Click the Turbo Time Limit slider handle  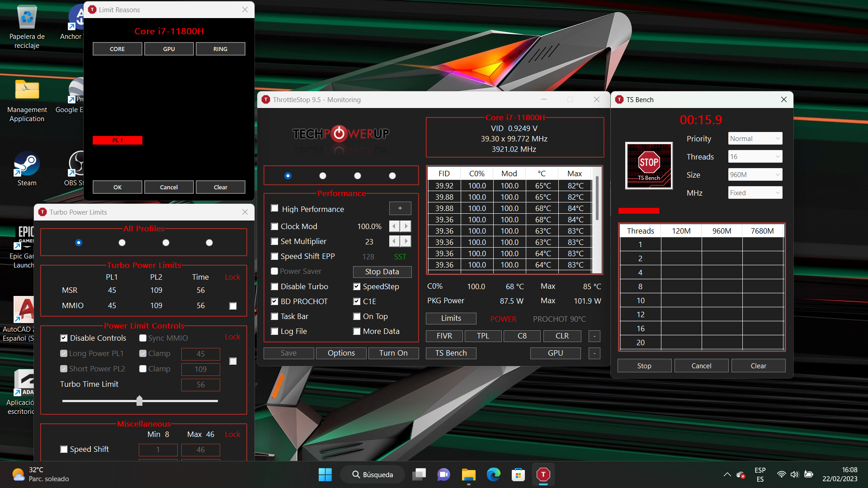[139, 400]
